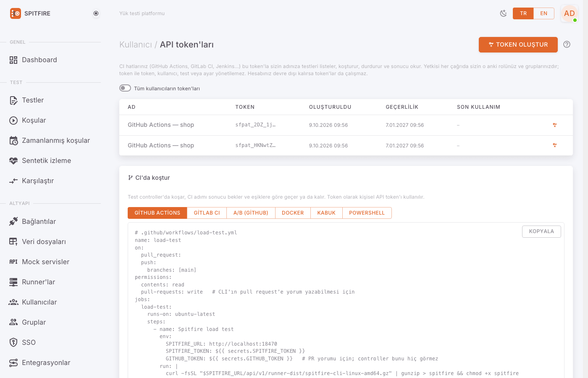
Task: Select the GitLab CI tab
Action: (207, 213)
